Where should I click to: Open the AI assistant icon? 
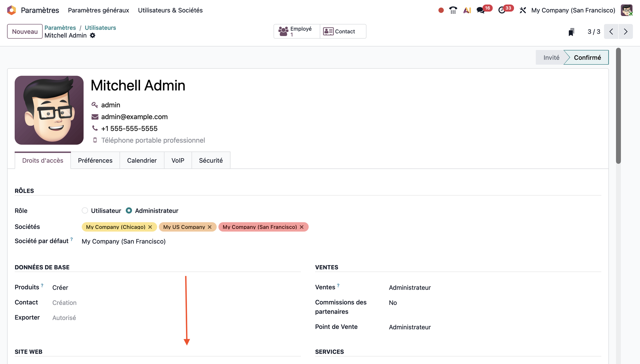467,10
